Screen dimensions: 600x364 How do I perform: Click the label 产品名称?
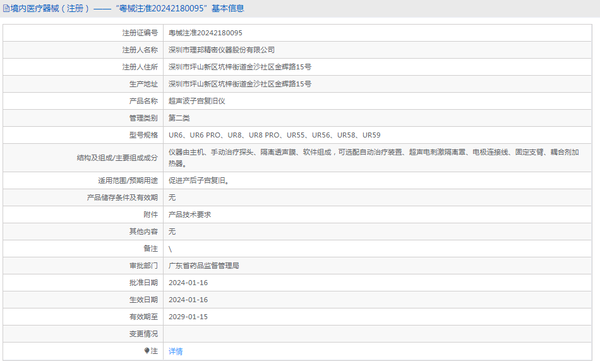pos(143,101)
